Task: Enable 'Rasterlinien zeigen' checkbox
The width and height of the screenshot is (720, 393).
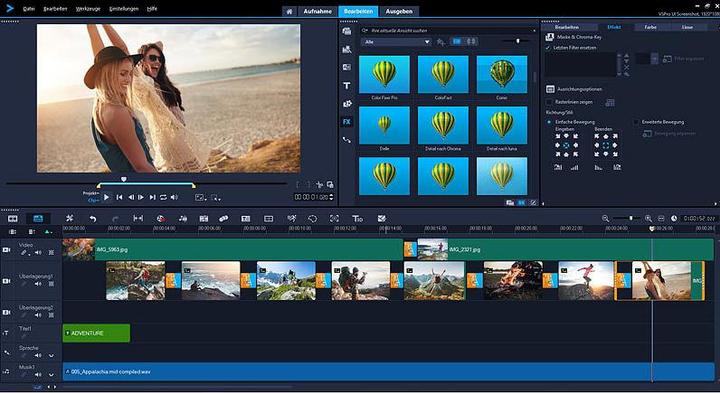Action: pos(549,102)
